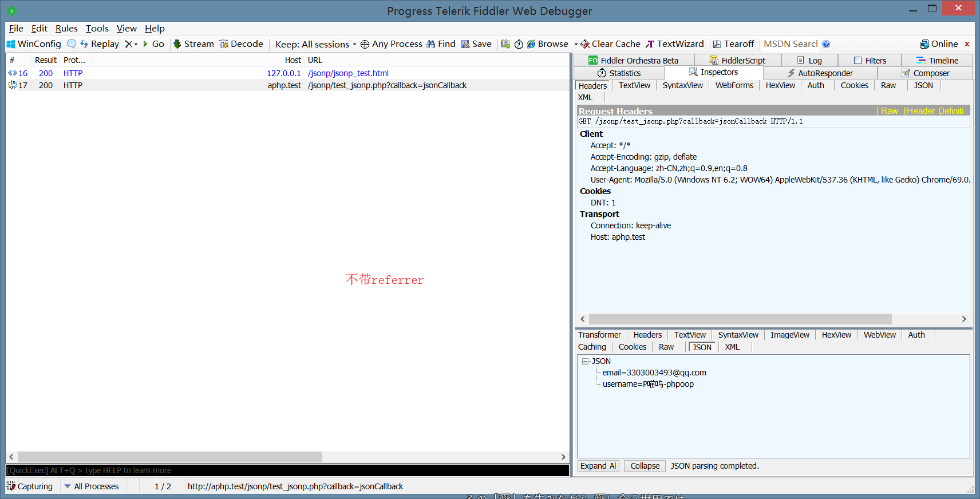This screenshot has width=980, height=499.
Task: Toggle Stream mode in toolbar
Action: click(193, 44)
